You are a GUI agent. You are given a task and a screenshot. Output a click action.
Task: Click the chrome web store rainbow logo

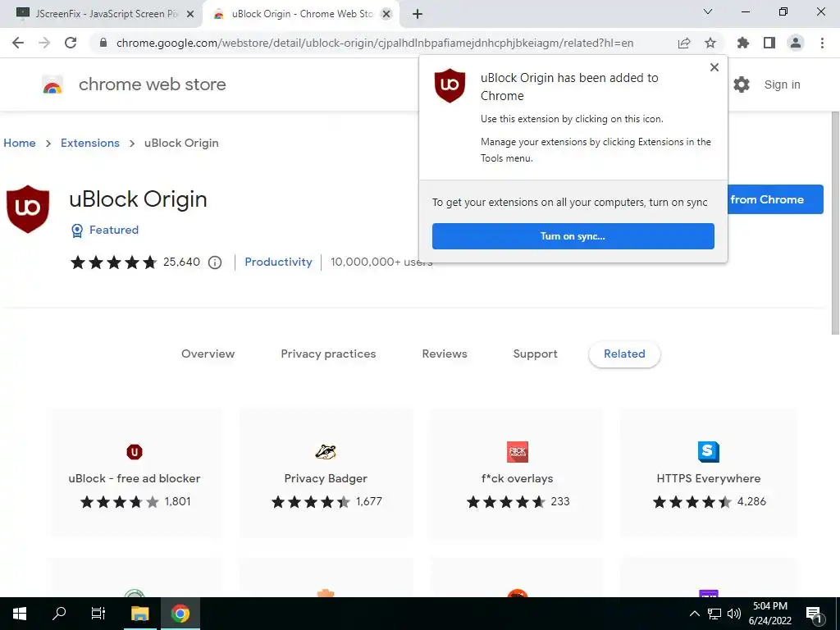pyautogui.click(x=52, y=84)
